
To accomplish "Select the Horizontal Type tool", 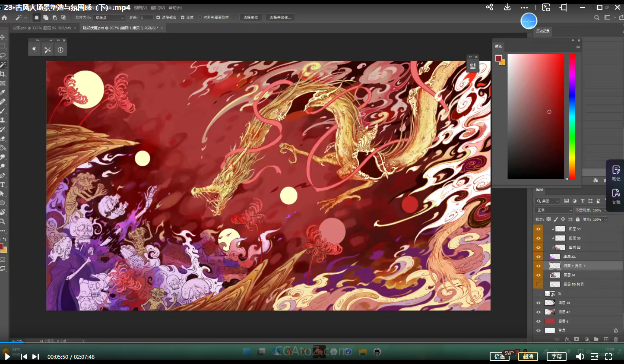I will [3, 185].
